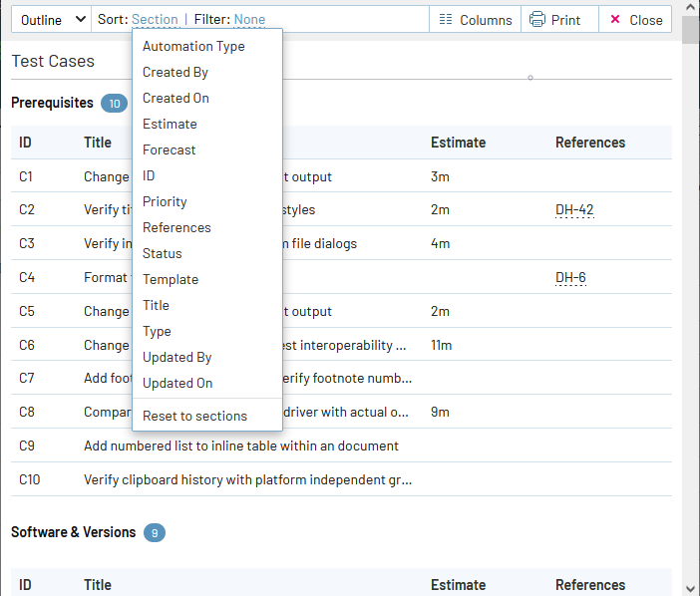Pick Status from the sort list
The image size is (700, 596).
pyautogui.click(x=162, y=253)
